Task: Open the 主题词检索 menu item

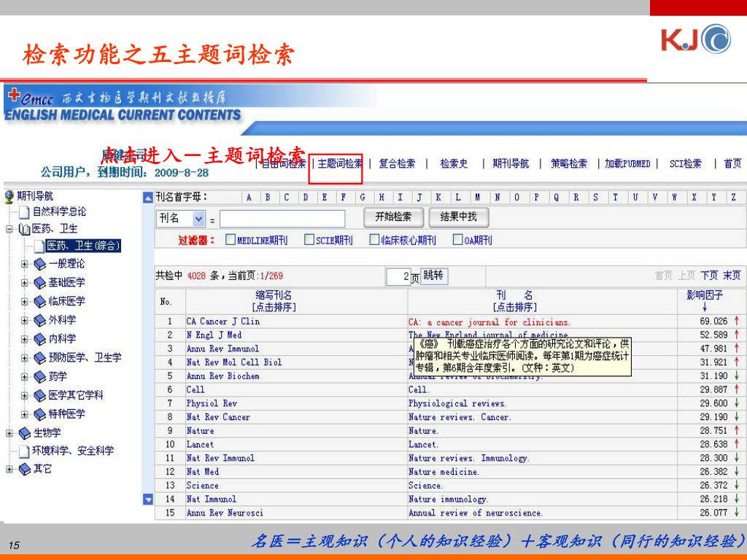Action: point(340,164)
